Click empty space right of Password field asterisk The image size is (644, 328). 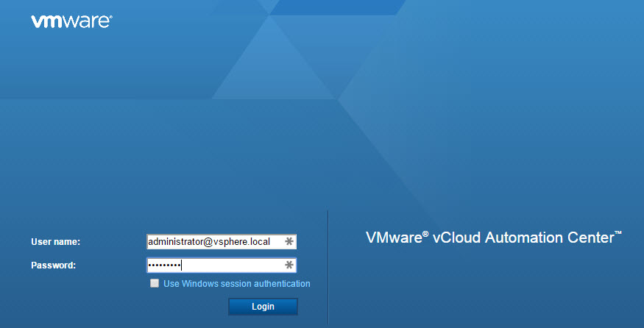pyautogui.click(x=312, y=265)
